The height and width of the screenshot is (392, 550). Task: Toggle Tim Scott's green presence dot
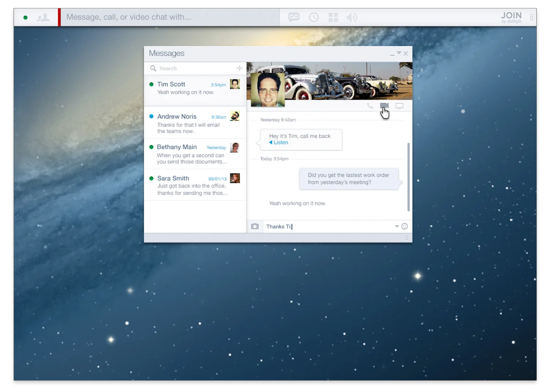coord(151,84)
